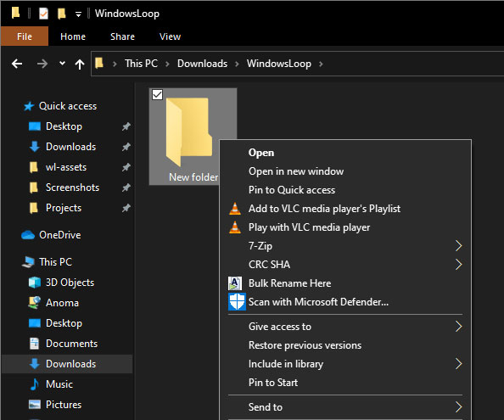Open pinned Downloads under Quick access
The image size is (504, 420).
pyautogui.click(x=70, y=147)
